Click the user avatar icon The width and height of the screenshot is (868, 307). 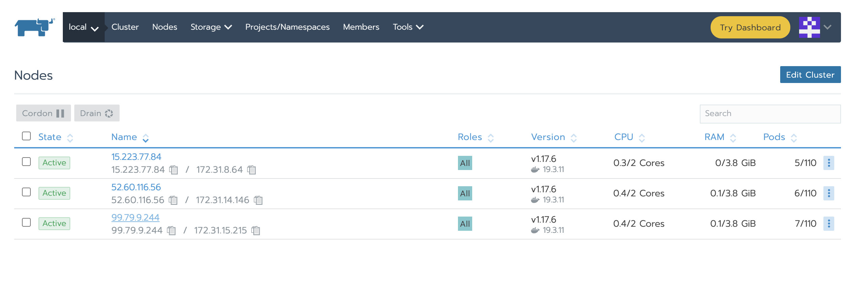pyautogui.click(x=809, y=27)
